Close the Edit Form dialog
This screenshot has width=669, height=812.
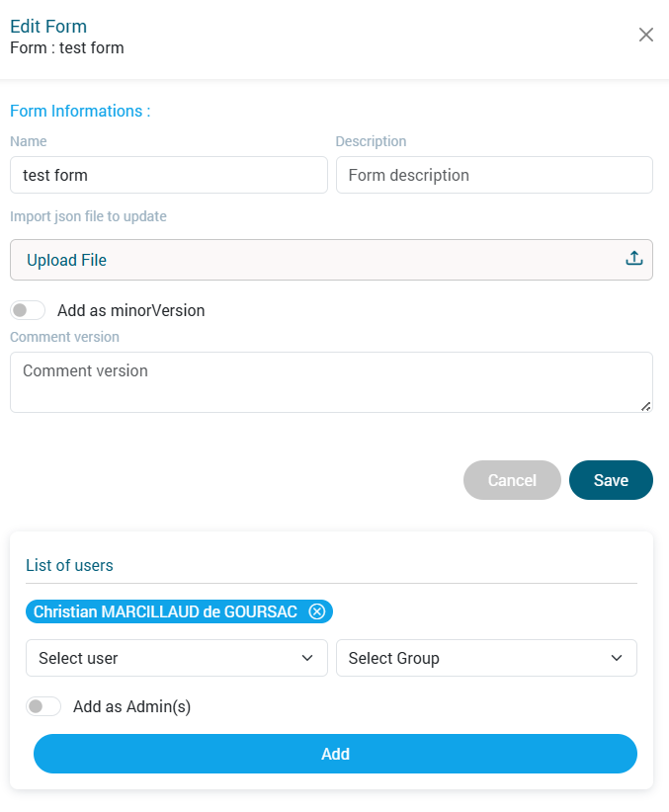(646, 34)
